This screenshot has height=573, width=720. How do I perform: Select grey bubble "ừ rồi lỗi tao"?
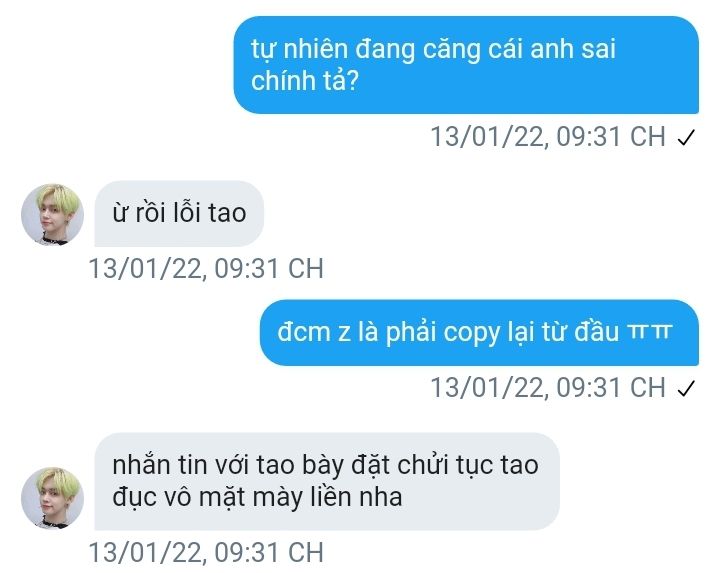179,213
